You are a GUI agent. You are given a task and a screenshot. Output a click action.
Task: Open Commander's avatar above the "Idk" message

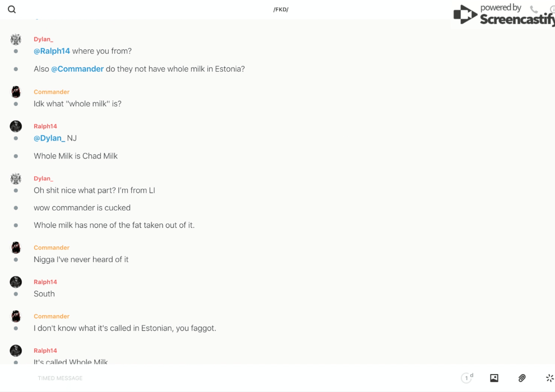[x=16, y=92]
